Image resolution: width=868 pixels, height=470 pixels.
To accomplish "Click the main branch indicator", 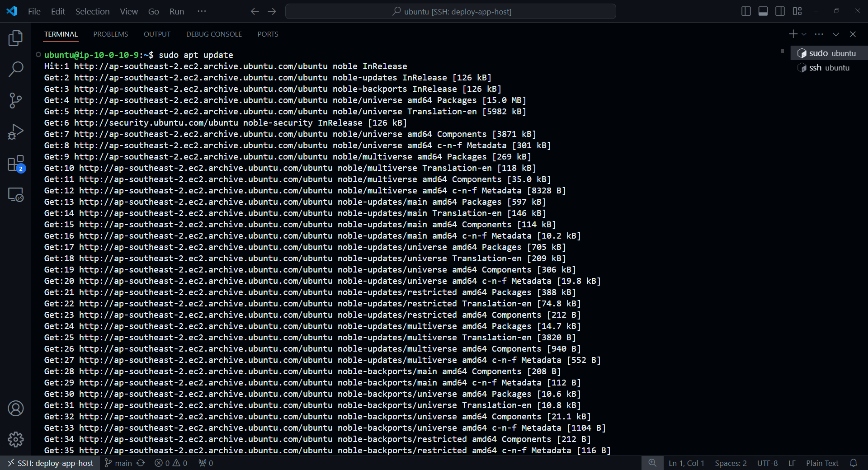I will (118, 463).
